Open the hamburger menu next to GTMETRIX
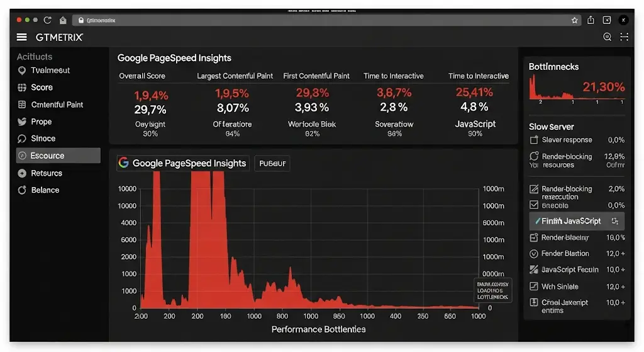This screenshot has width=644, height=352. pos(22,37)
